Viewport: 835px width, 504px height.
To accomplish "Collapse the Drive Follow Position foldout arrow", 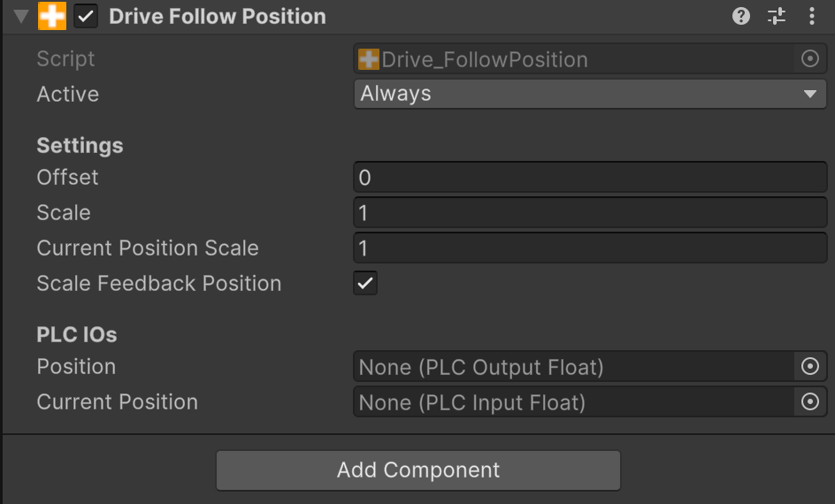I will coord(21,16).
